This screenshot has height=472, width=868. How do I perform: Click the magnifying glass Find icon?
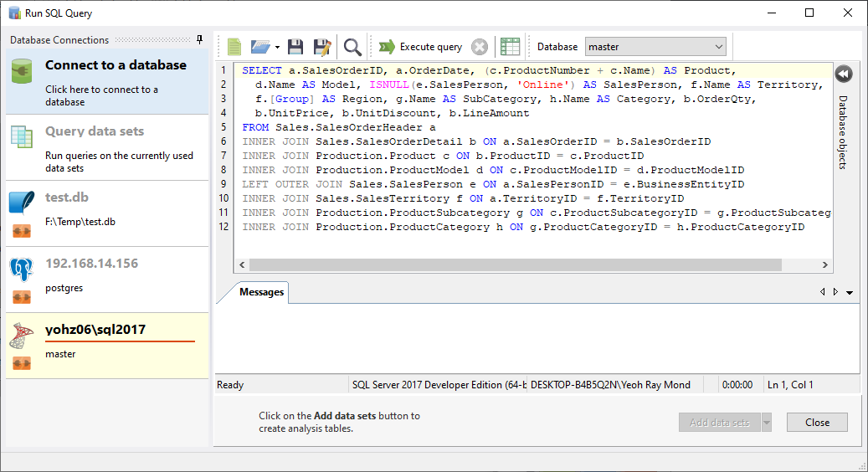(x=352, y=47)
